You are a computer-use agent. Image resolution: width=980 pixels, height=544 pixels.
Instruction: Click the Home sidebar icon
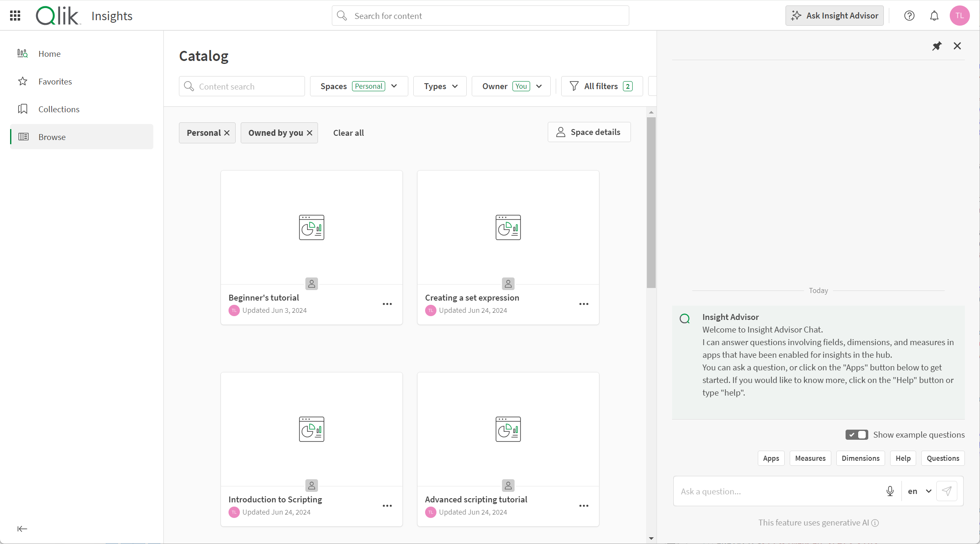tap(24, 53)
